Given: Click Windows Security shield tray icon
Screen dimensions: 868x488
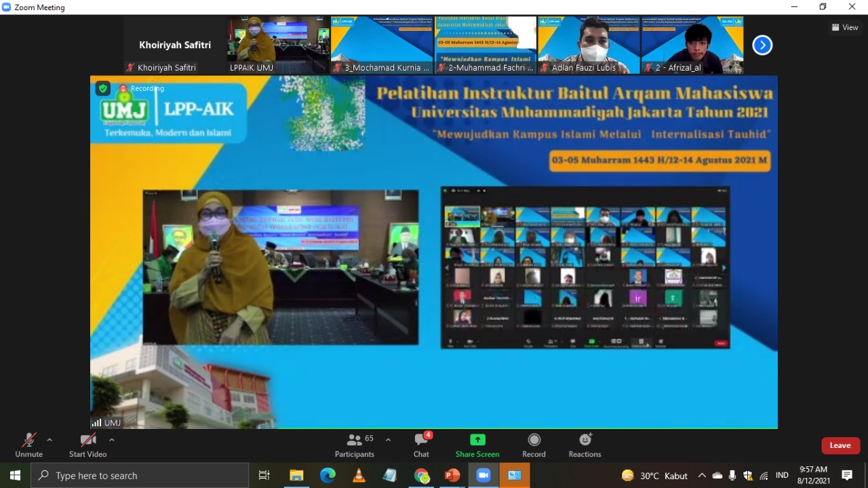Looking at the screenshot, I should click(748, 475).
